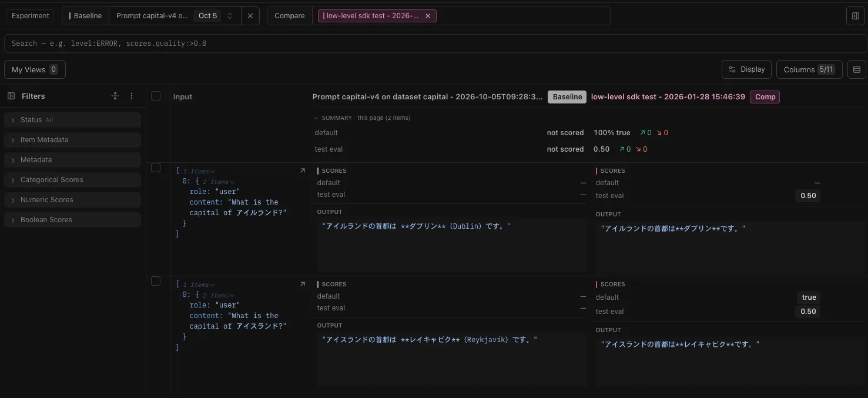Screen dimensions: 868x398
Task: Click the Baseline badge in column header
Action: point(567,97)
